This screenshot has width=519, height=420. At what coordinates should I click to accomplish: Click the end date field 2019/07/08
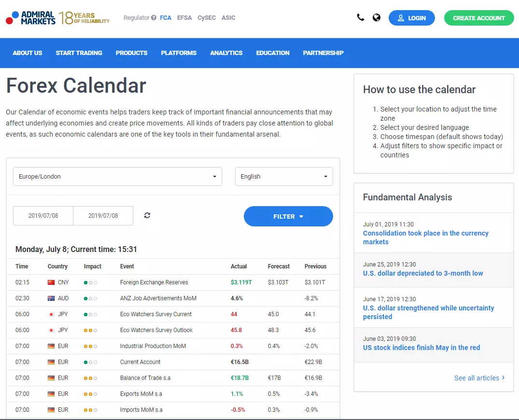point(103,216)
